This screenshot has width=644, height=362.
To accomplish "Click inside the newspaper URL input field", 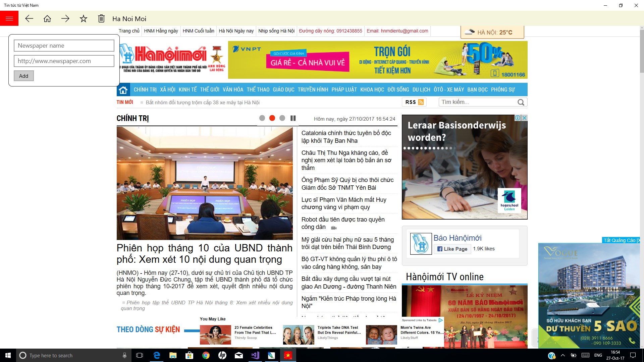I will (64, 61).
